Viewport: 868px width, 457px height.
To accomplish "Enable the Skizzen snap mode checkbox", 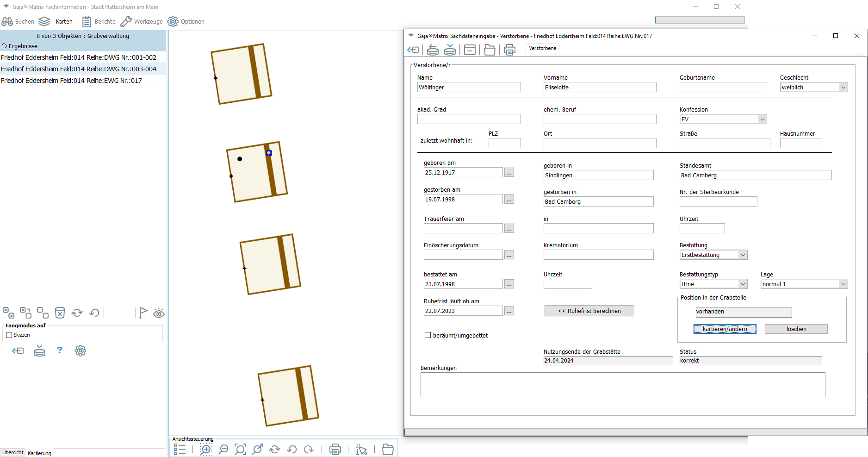I will (9, 335).
